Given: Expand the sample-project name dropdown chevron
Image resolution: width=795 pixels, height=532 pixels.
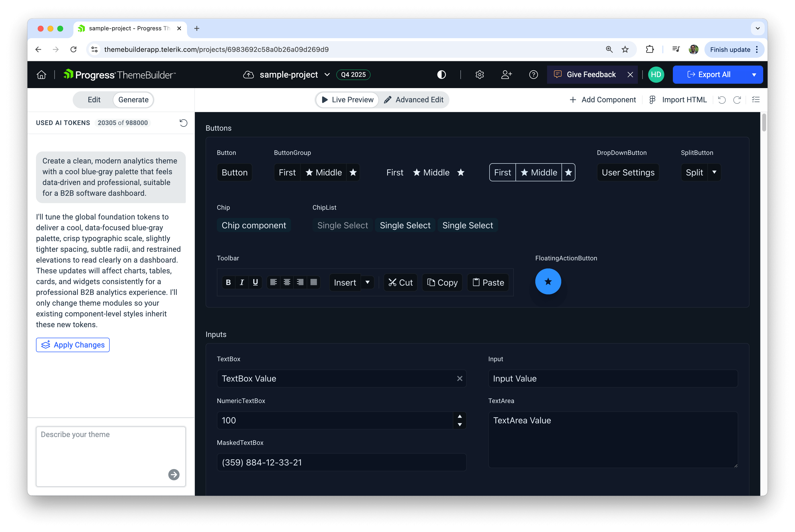Looking at the screenshot, I should pyautogui.click(x=327, y=75).
